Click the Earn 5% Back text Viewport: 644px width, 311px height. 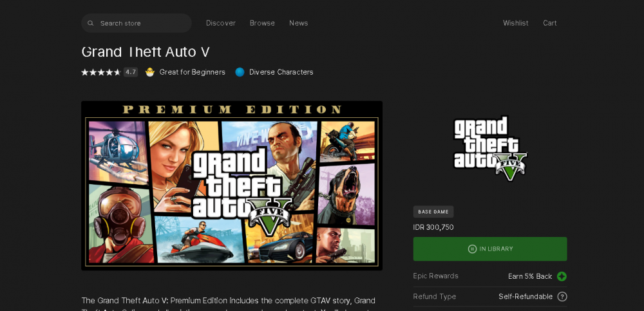click(x=530, y=276)
